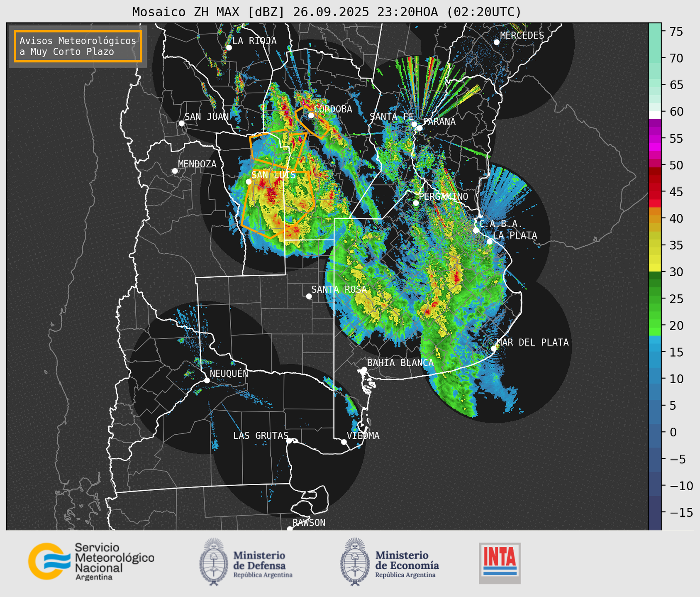Click the SANTA FE city label
The height and width of the screenshot is (597, 700).
click(392, 117)
